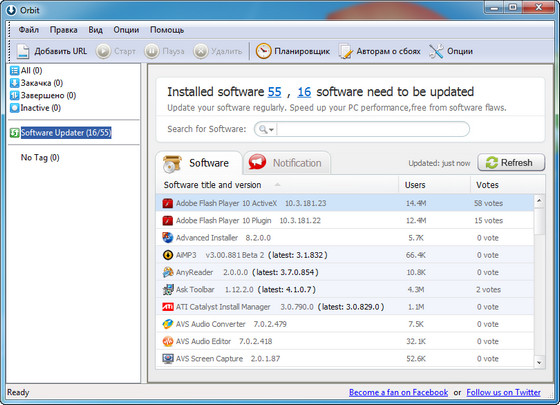Switch to the Notification tab
This screenshot has width=560, height=405.
(286, 163)
